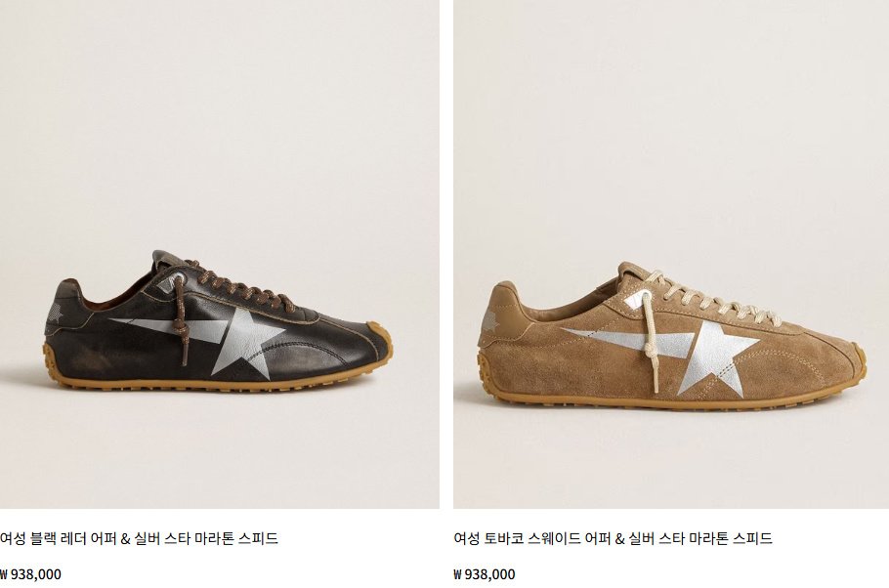Image resolution: width=889 pixels, height=588 pixels.
Task: Click the tongue of the black leather shoe
Action: 163,263
